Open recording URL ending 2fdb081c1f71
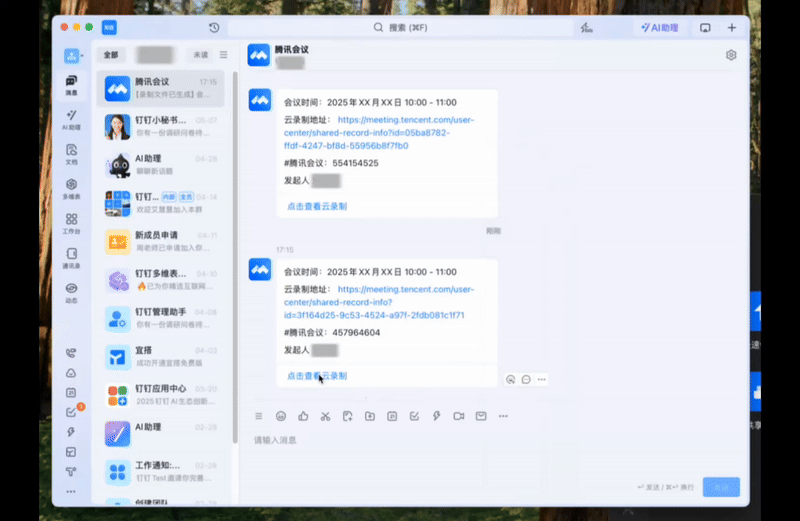The image size is (800, 521). click(379, 302)
